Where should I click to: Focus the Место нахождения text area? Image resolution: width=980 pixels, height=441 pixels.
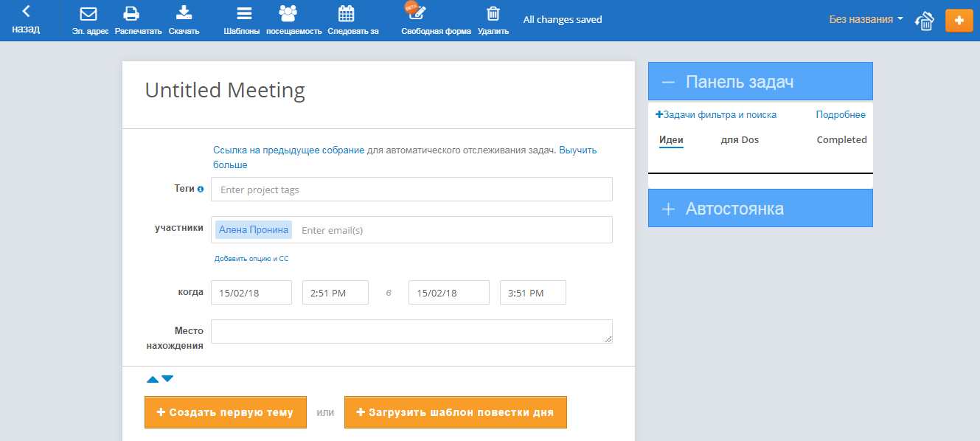(x=411, y=331)
